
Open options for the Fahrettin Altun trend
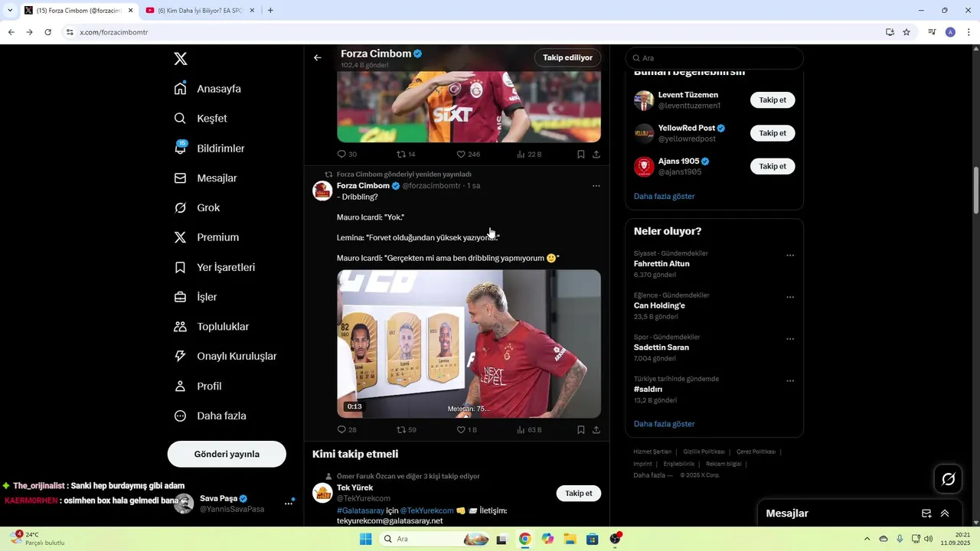(x=790, y=256)
